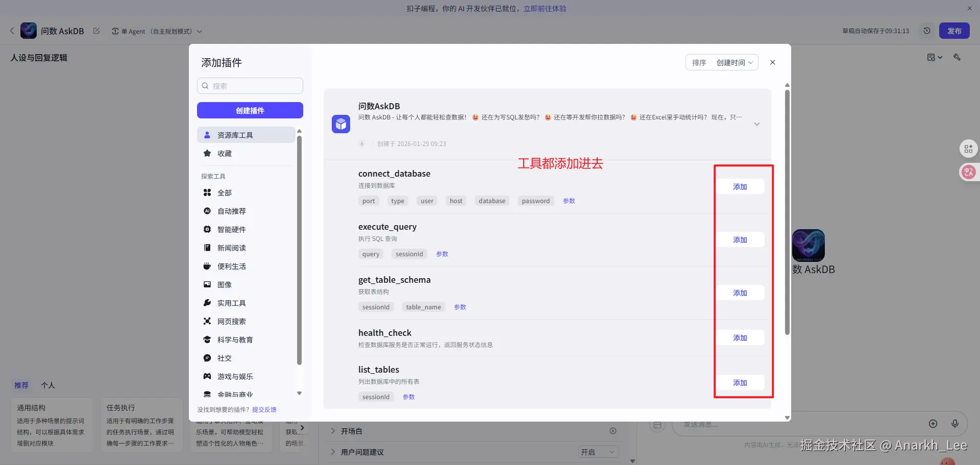Open the 问数 AskDB bot avatar

click(29, 31)
